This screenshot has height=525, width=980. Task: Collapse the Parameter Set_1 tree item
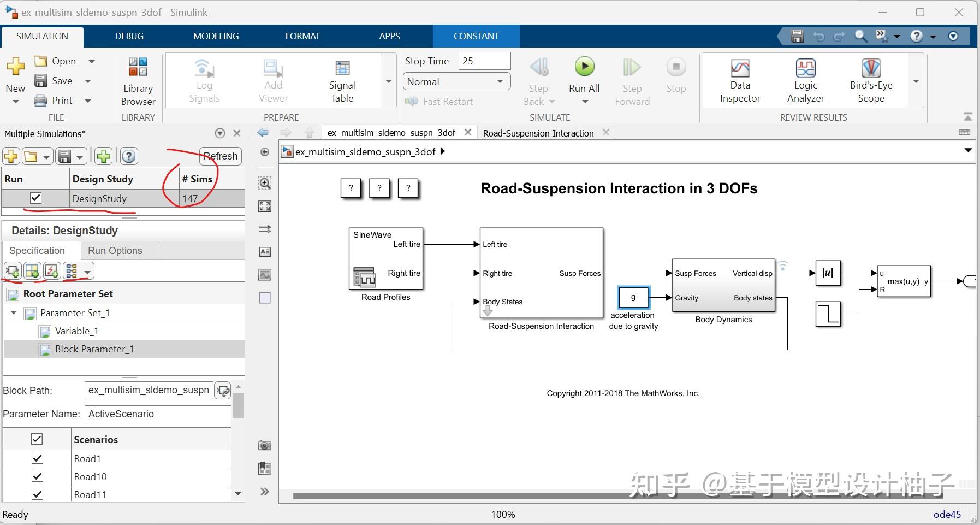pos(13,312)
